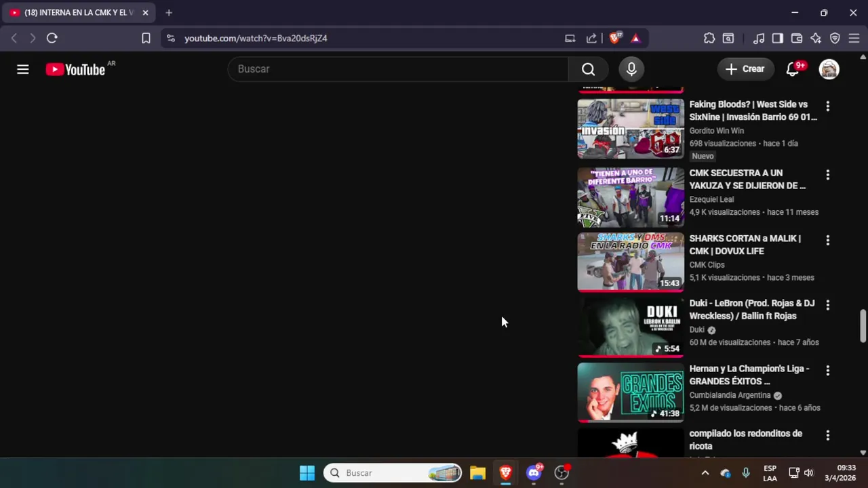Open compilado los redonditos de ricota title

coord(746,440)
